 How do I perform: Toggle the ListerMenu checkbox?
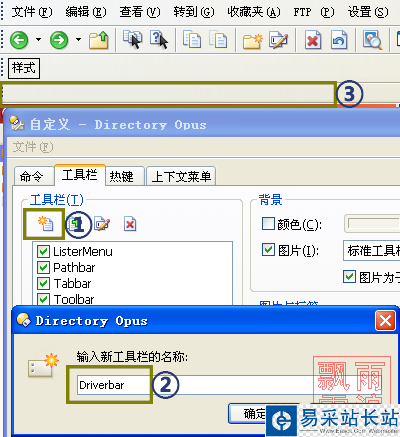pyautogui.click(x=43, y=251)
